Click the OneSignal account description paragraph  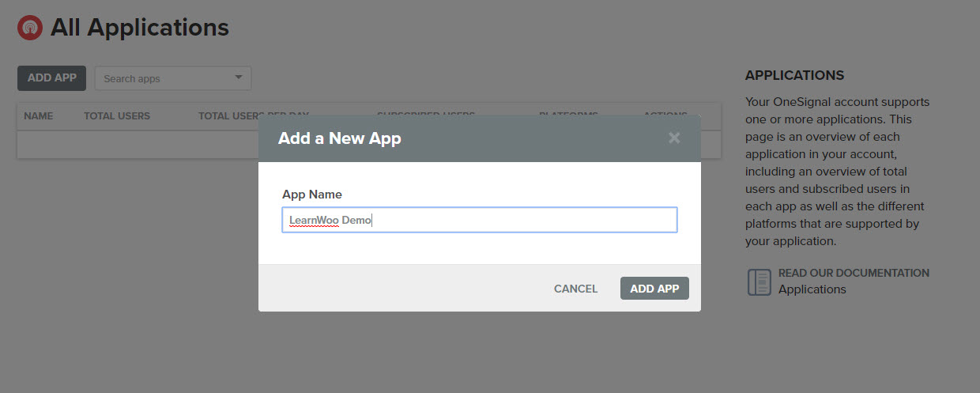pos(838,172)
